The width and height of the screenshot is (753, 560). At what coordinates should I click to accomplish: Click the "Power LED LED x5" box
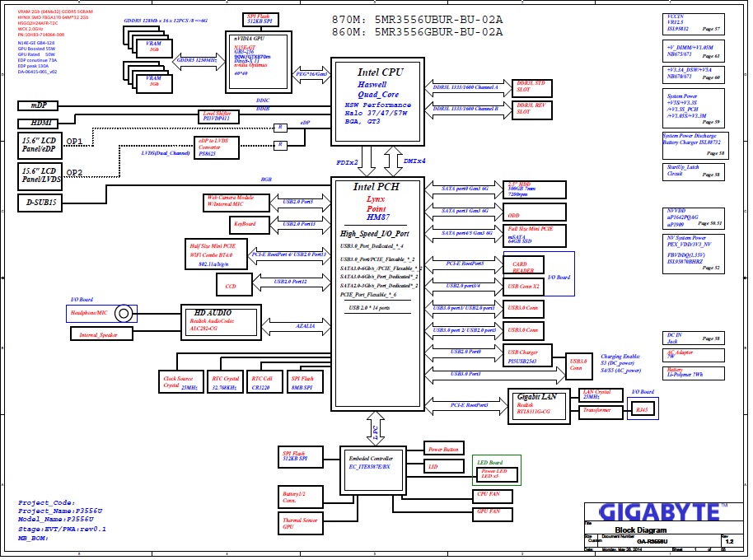tap(497, 474)
